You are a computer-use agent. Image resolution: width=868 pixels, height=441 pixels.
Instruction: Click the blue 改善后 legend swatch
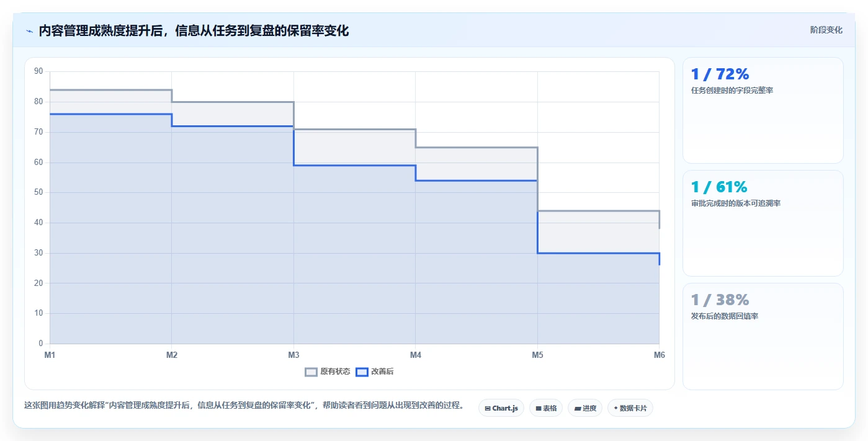coord(362,372)
